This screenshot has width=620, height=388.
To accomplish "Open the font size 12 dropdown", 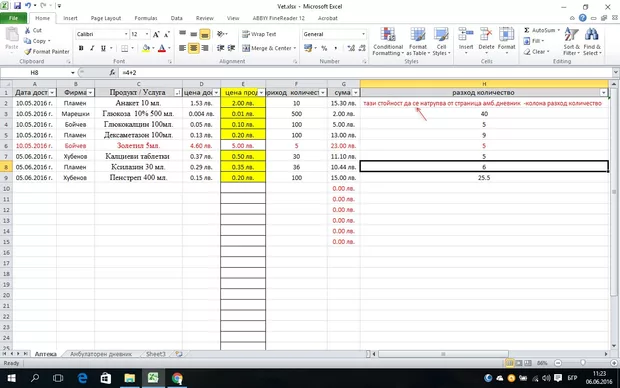I will 147,34.
